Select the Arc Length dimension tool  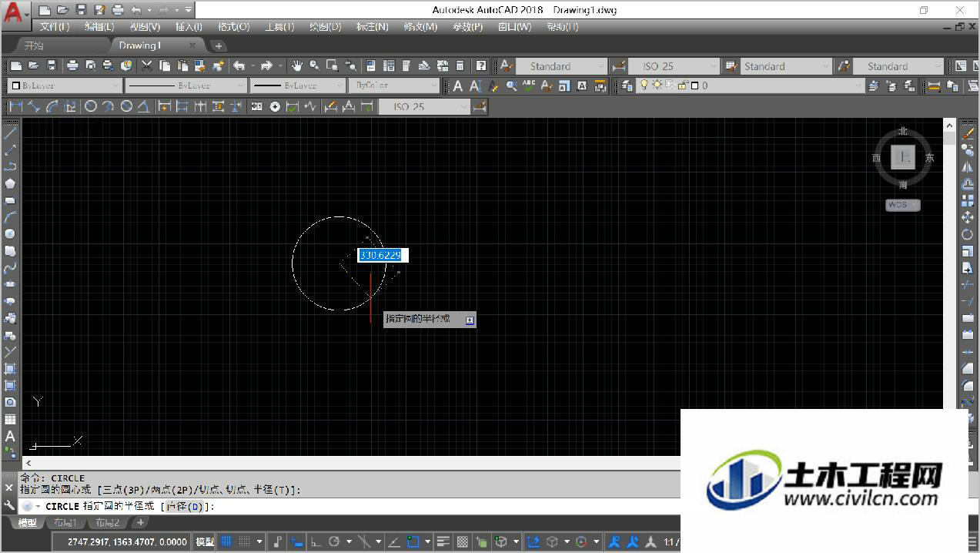pyautogui.click(x=52, y=106)
